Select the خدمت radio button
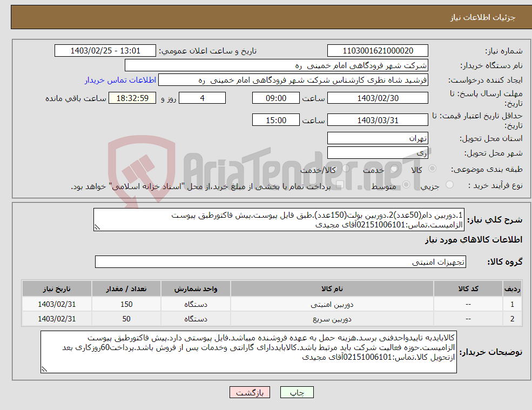Viewport: 532px width, 410px height. pyautogui.click(x=394, y=169)
